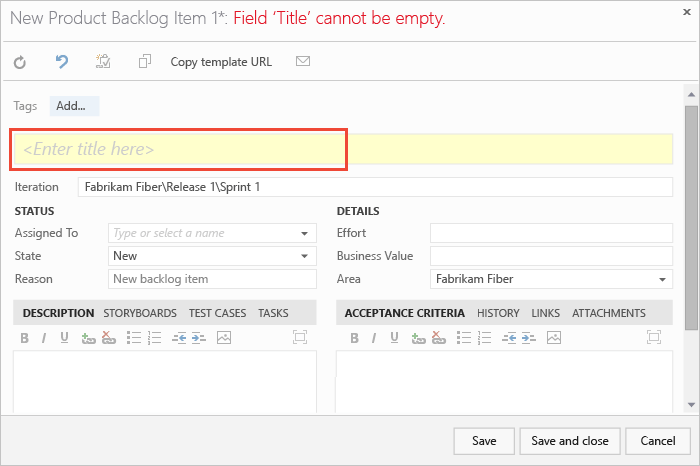Add a tag with Add... button
This screenshot has width=700, height=466.
click(x=74, y=106)
